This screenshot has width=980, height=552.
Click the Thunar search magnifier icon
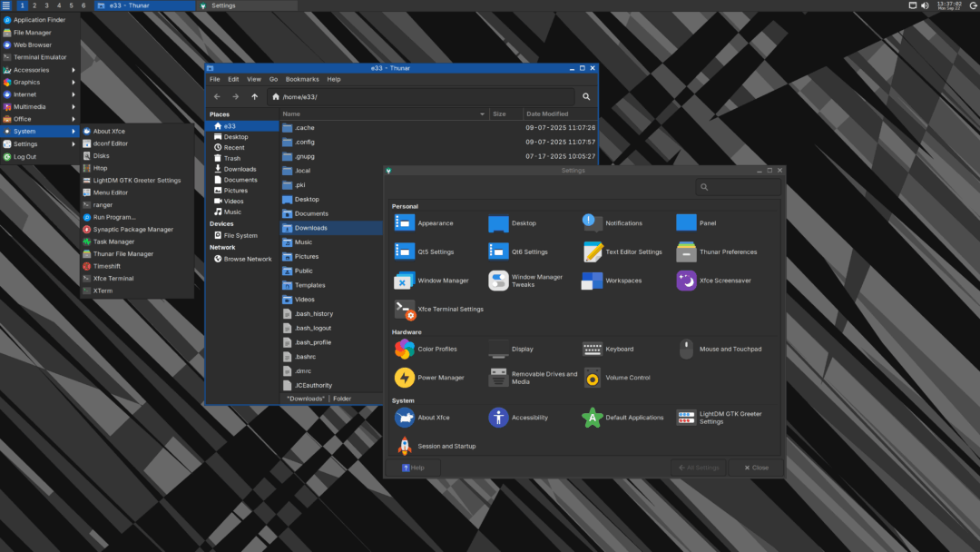(586, 97)
